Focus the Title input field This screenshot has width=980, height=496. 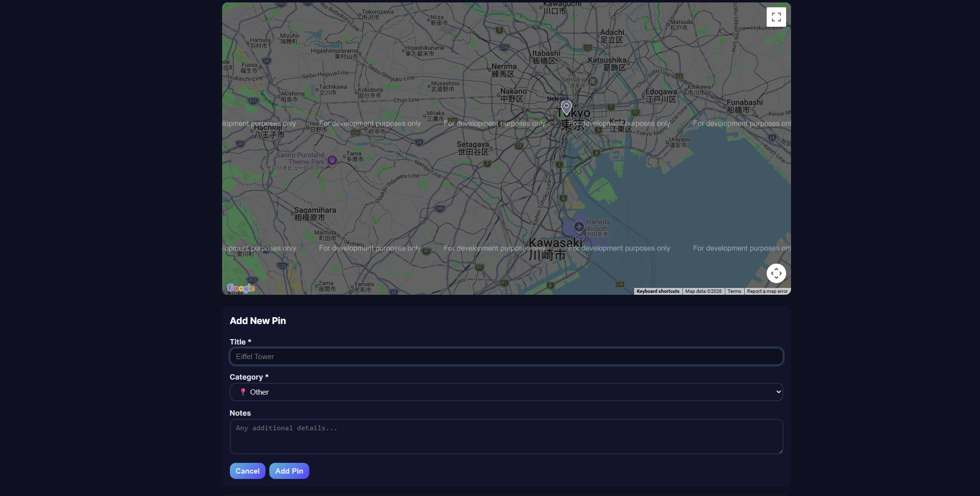pos(506,357)
